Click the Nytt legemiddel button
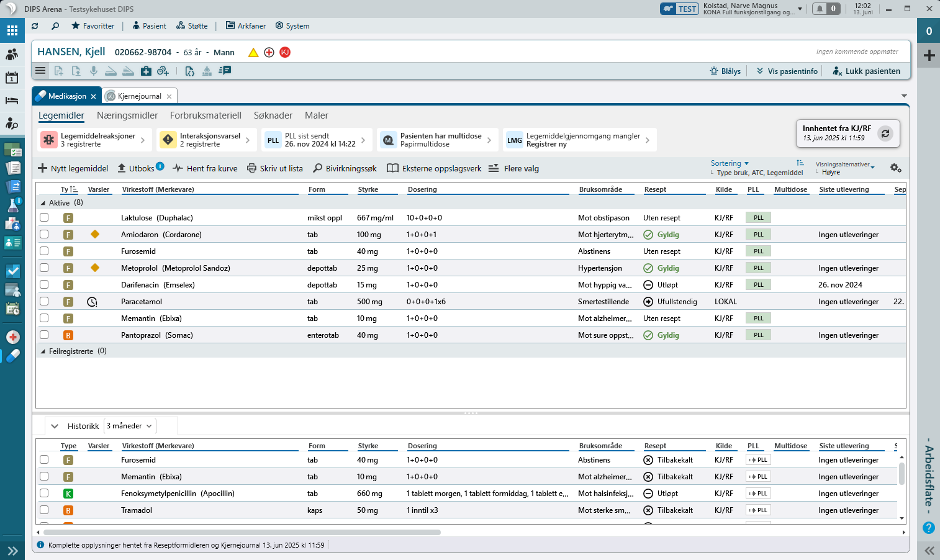940x560 pixels. point(73,168)
